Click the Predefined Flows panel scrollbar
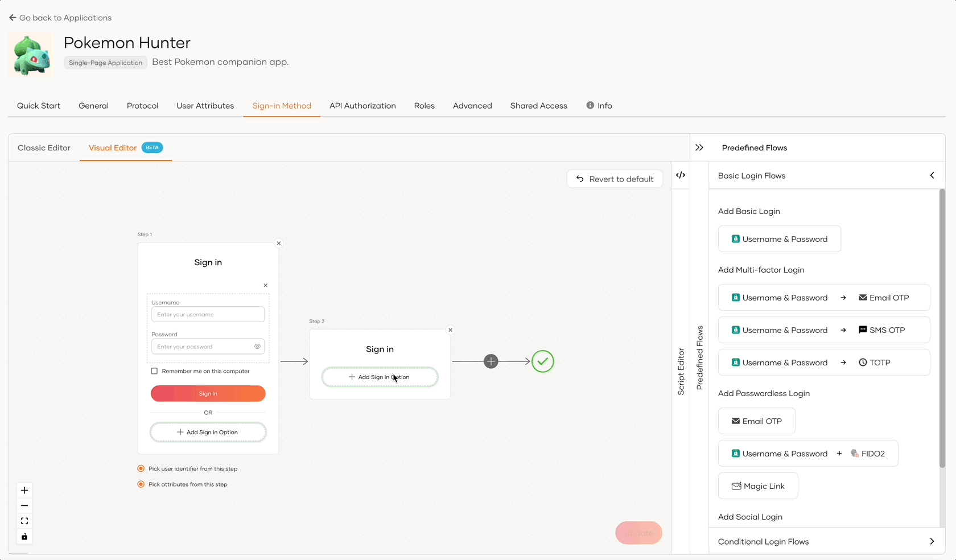Viewport: 956px width, 560px height. 942,328
